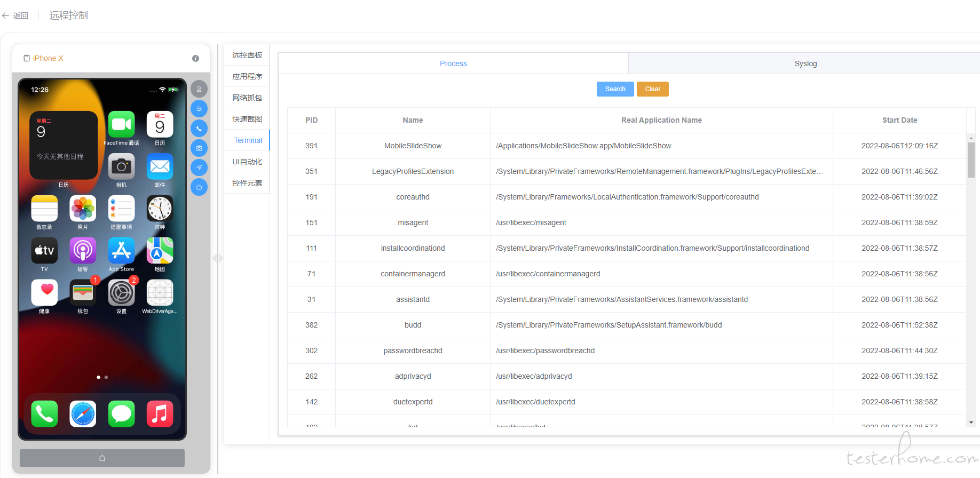
Task: Click the installcoordinationd process name
Action: (x=413, y=248)
